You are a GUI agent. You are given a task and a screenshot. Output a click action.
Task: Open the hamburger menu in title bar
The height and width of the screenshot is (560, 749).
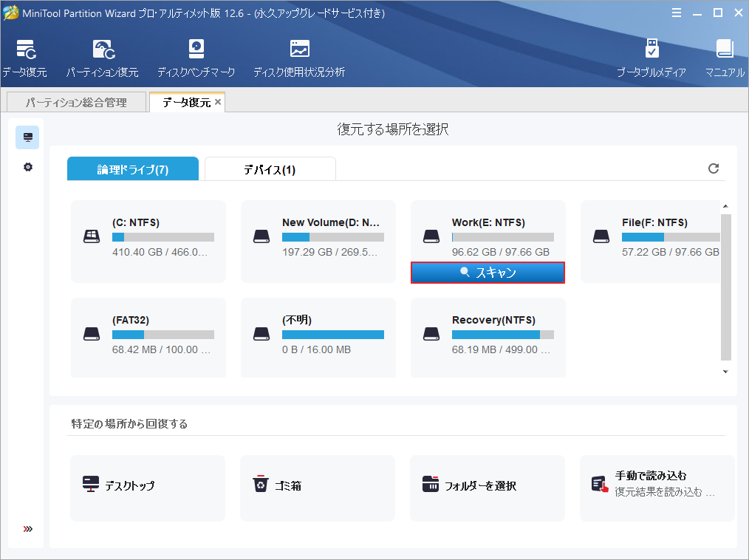coord(677,13)
